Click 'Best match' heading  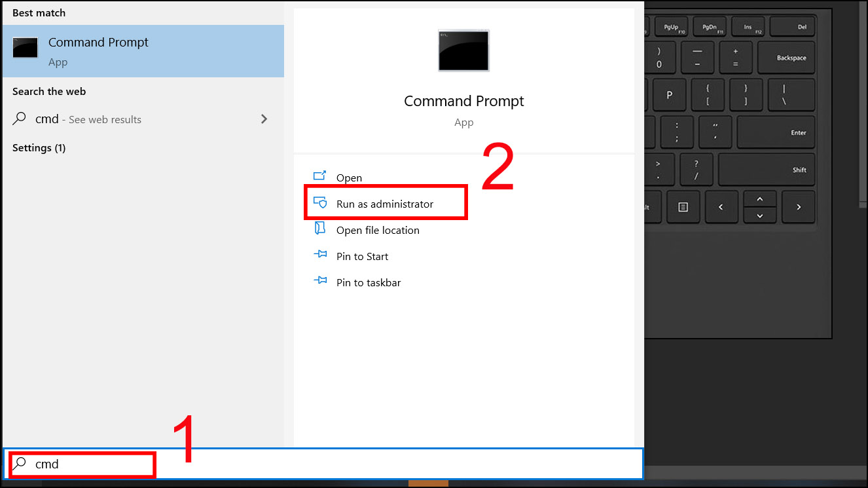[39, 13]
